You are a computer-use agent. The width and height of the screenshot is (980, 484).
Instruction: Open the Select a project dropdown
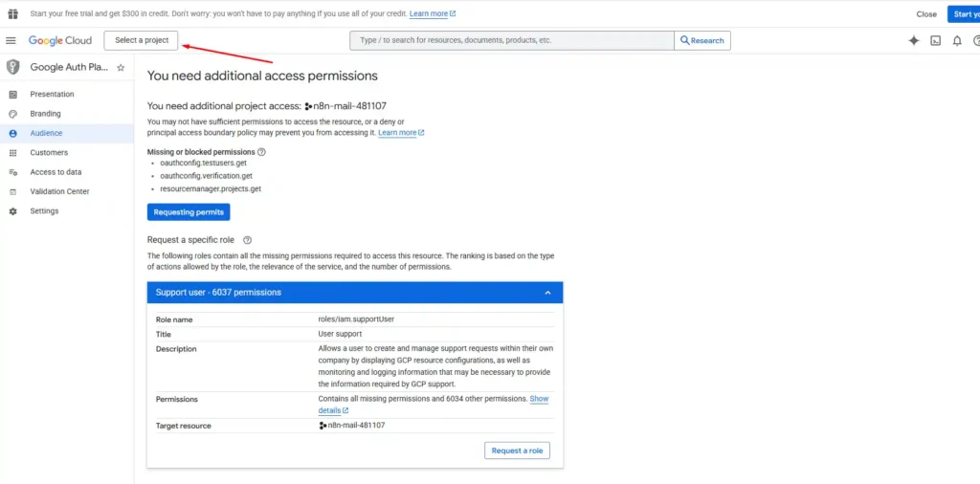[x=142, y=40]
